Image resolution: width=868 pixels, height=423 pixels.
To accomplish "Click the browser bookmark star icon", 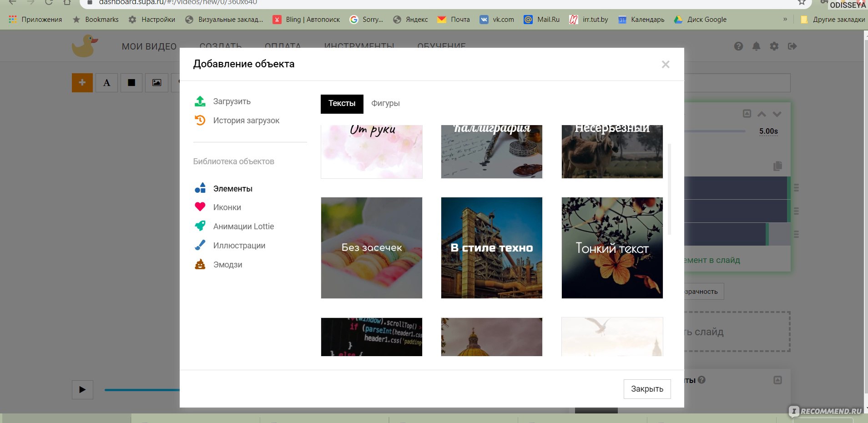I will pos(802,2).
